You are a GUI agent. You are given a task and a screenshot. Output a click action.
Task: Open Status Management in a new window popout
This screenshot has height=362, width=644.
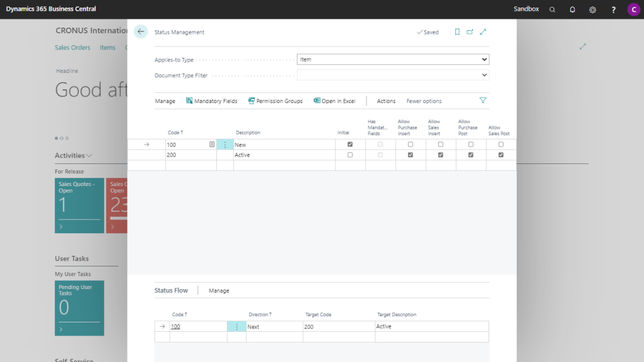[x=469, y=31]
